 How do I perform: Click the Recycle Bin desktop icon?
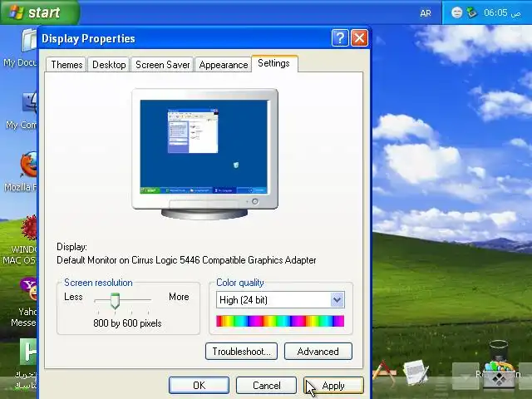(498, 363)
